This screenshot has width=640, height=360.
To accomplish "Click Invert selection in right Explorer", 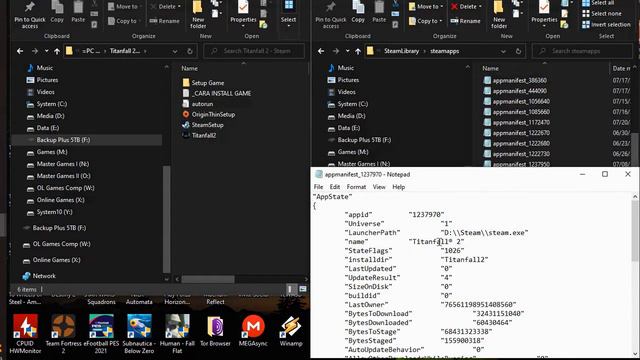I will 606,24.
